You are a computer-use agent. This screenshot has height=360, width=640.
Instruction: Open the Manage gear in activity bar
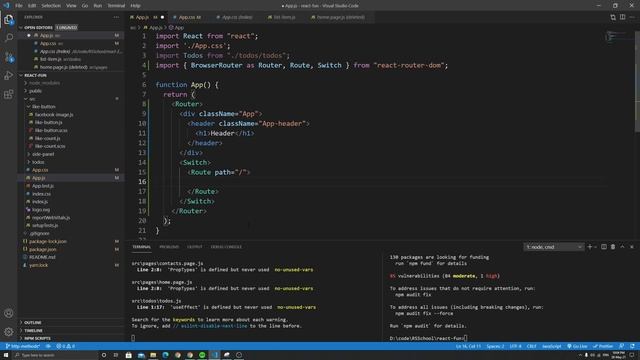click(9, 331)
